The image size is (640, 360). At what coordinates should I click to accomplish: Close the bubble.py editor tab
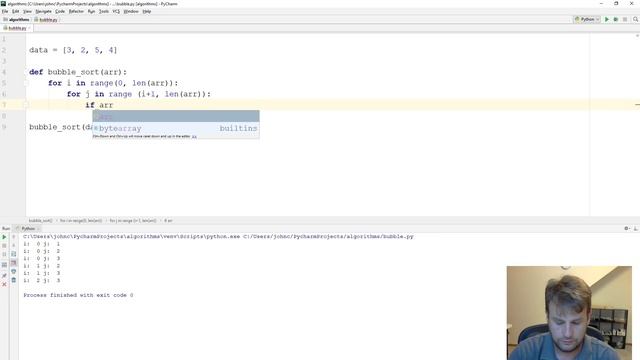30,28
